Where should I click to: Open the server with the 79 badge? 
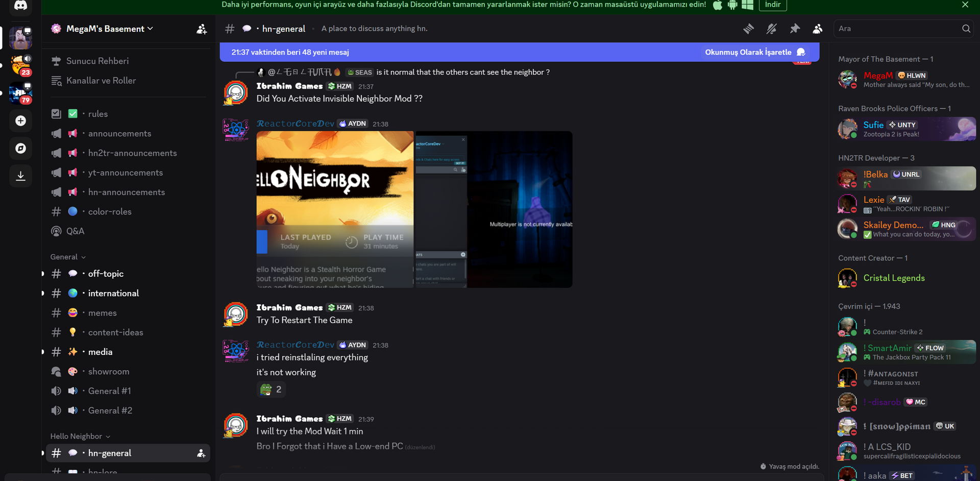20,93
